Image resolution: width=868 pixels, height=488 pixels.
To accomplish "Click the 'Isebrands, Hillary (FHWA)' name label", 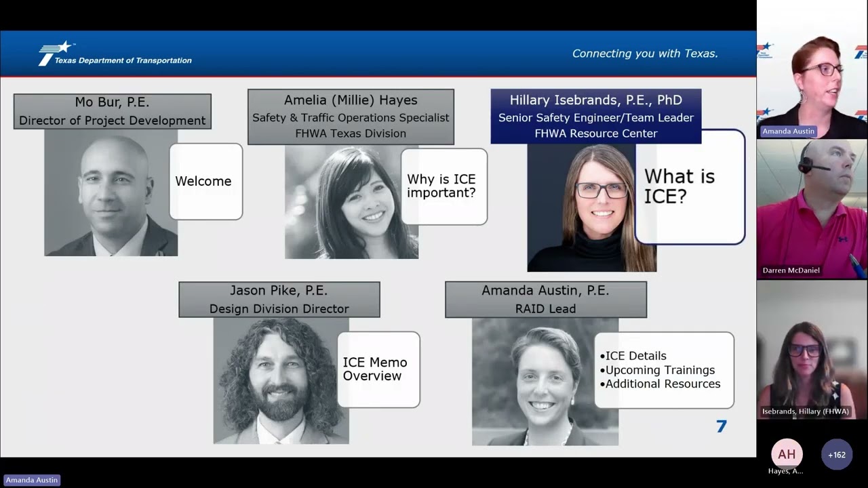I will pos(806,411).
